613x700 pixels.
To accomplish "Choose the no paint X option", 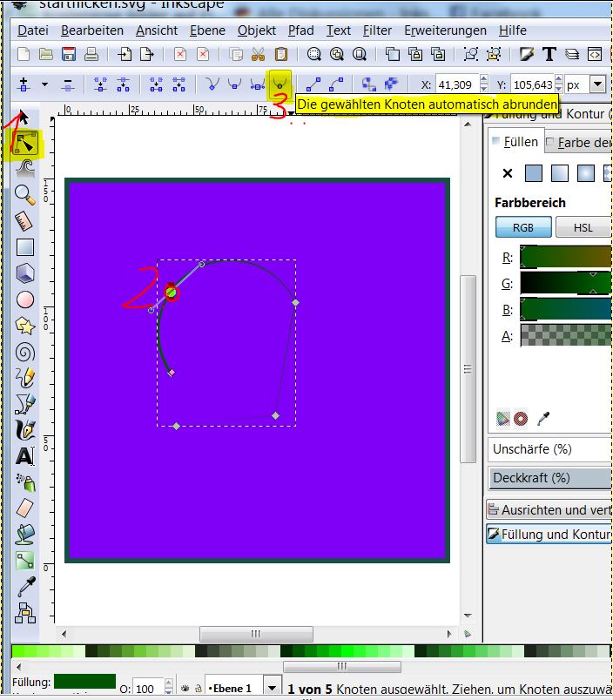I will tap(508, 173).
